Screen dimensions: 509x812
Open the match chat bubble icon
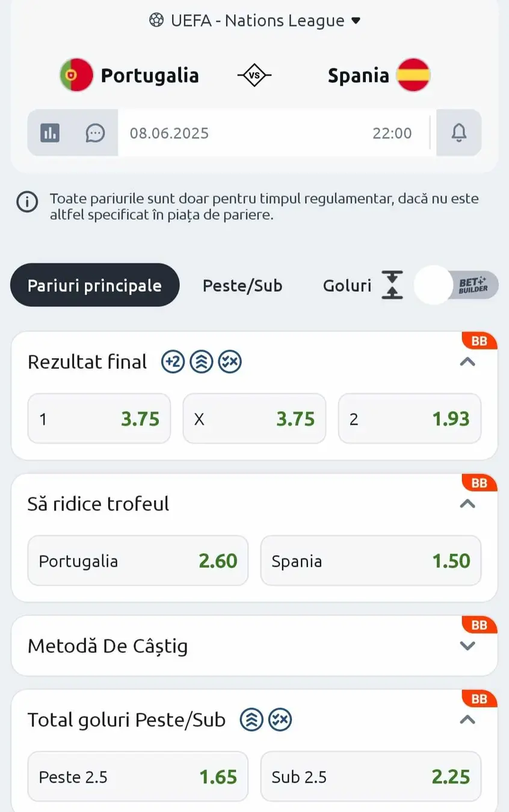95,132
